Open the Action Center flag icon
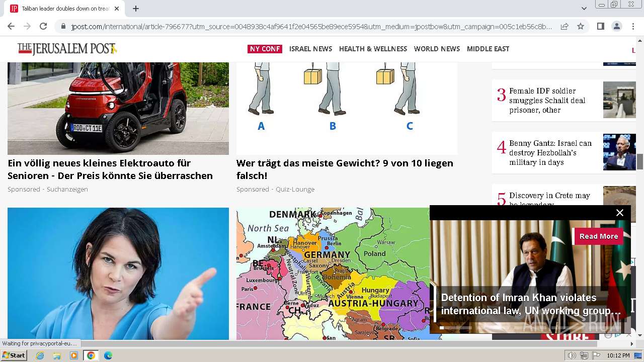The width and height of the screenshot is (644, 362). point(596,355)
